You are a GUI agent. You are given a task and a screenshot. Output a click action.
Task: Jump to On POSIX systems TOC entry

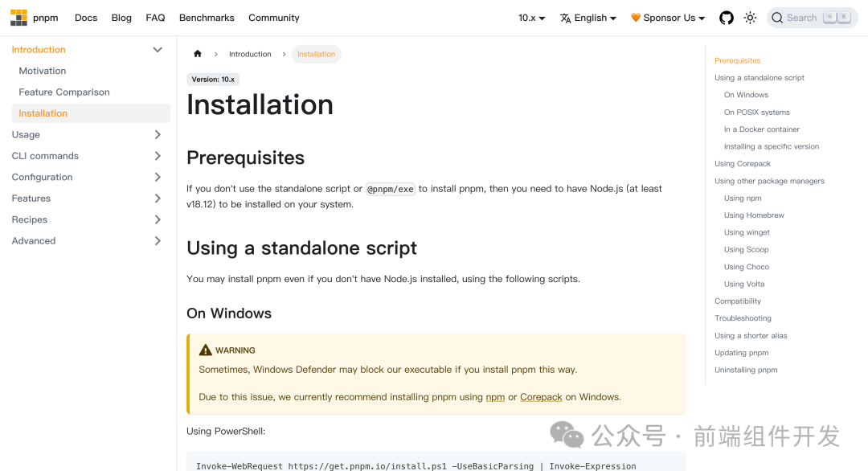click(757, 112)
